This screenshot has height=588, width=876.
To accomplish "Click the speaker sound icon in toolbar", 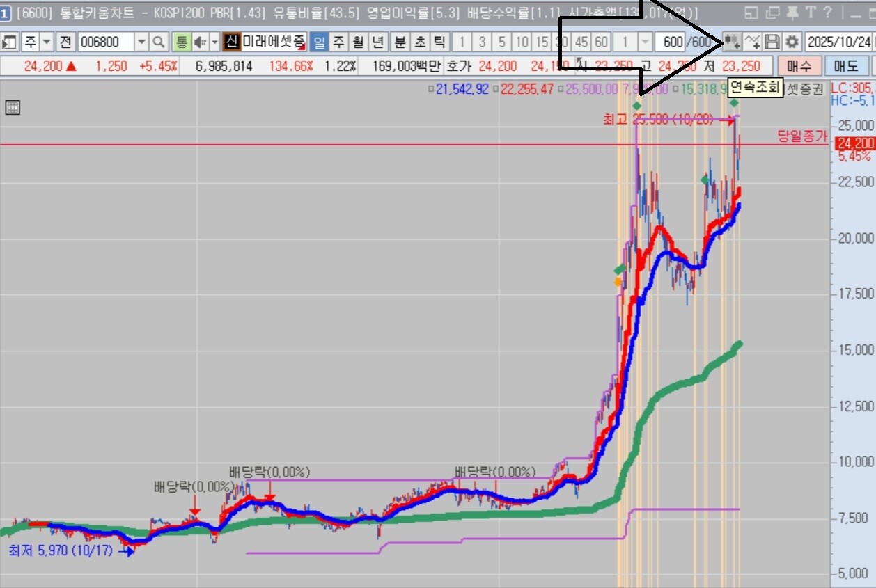I will (199, 42).
